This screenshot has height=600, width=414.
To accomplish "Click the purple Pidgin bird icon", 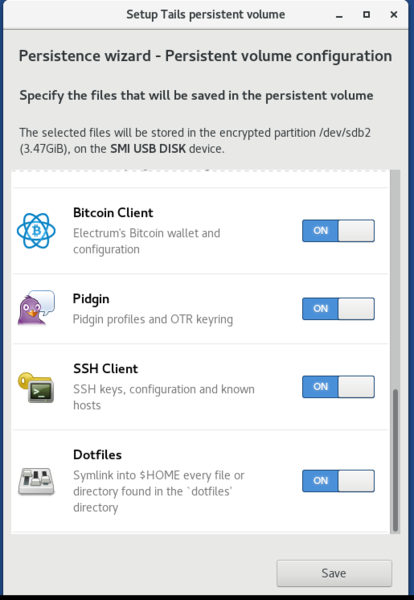I will [x=36, y=308].
